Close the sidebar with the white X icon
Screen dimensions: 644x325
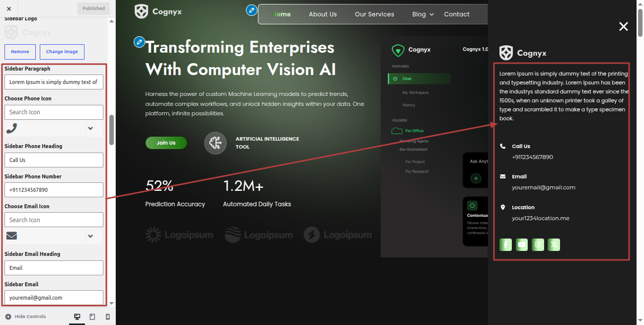(624, 26)
